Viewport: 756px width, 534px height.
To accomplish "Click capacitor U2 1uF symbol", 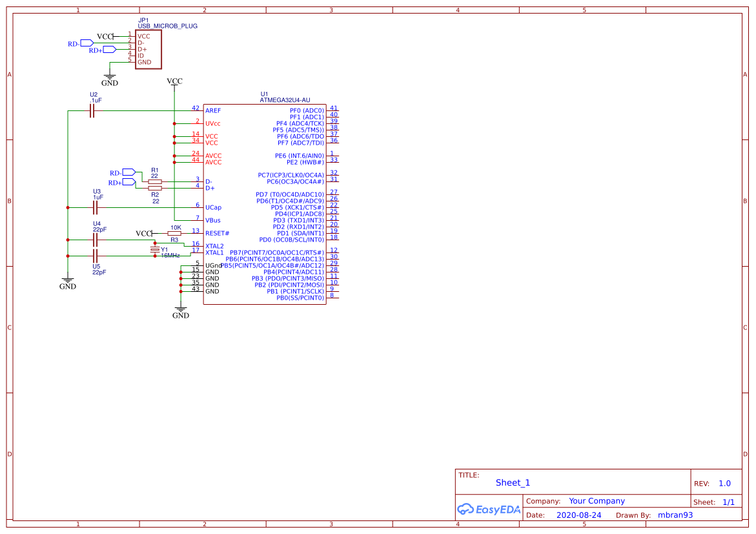I will click(92, 110).
